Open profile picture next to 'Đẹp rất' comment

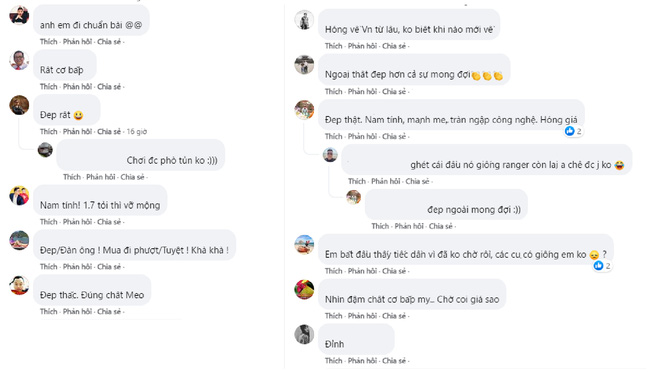point(19,105)
